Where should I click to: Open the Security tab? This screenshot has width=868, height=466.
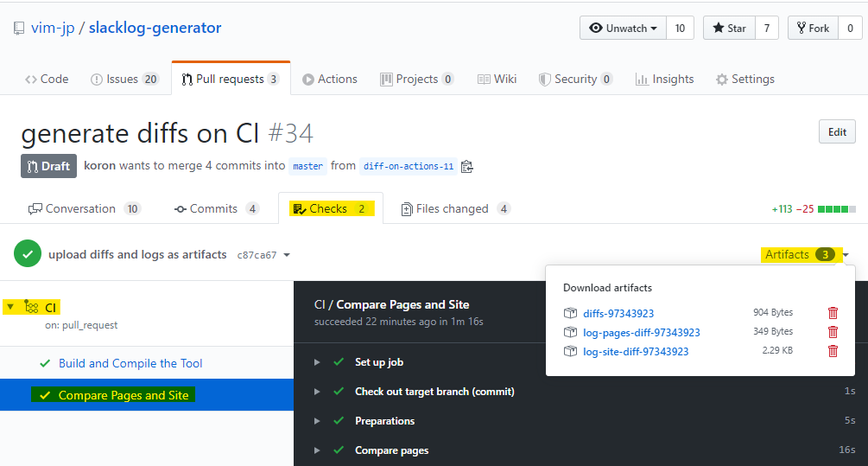576,80
